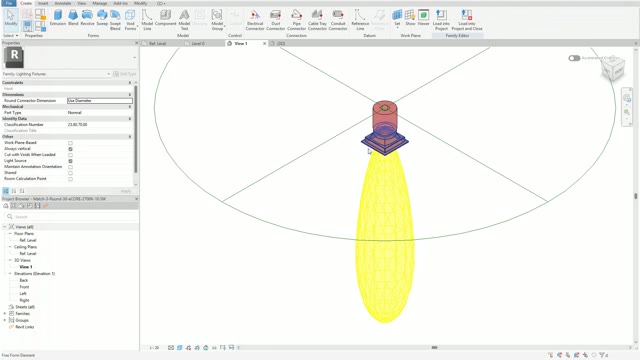
Task: Add a Duct Connector
Action: [276, 20]
